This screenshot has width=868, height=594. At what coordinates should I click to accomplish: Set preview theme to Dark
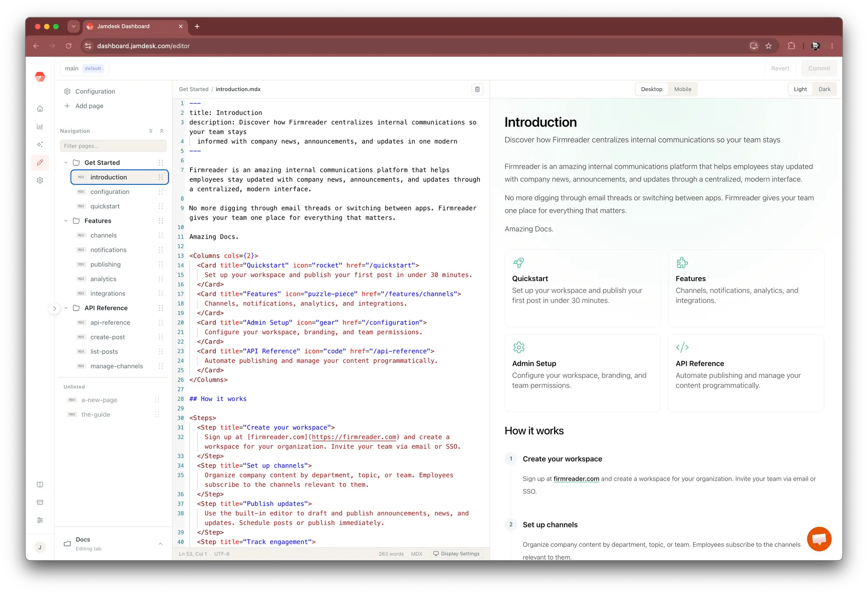tap(824, 89)
